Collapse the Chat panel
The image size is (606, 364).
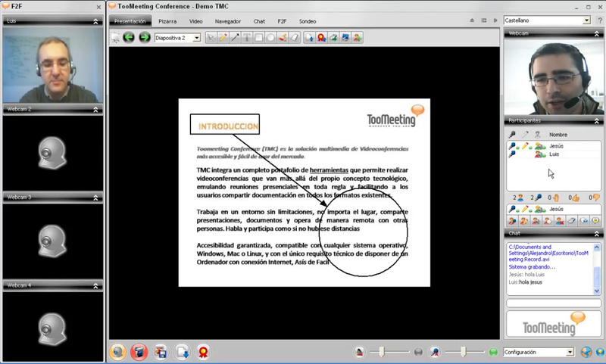pyautogui.click(x=597, y=234)
